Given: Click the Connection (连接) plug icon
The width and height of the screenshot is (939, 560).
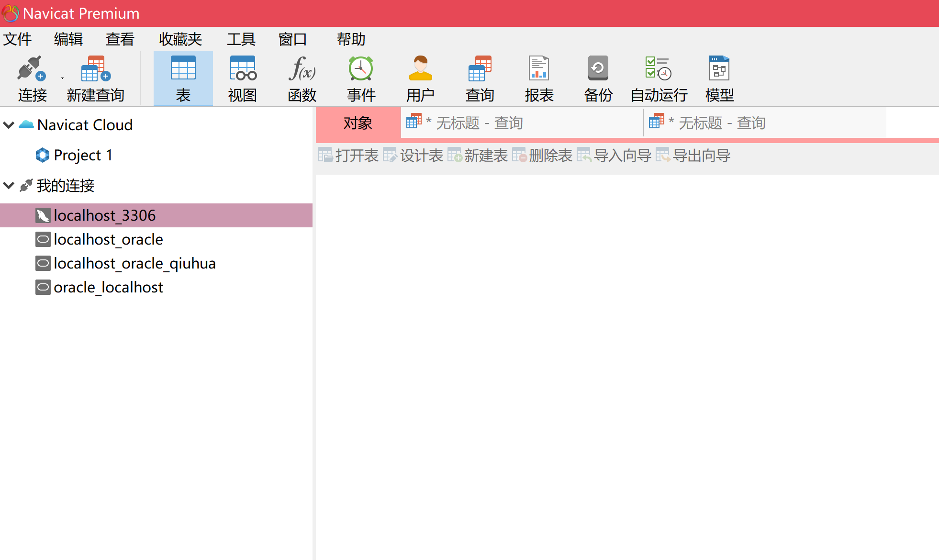Looking at the screenshot, I should click(x=32, y=69).
